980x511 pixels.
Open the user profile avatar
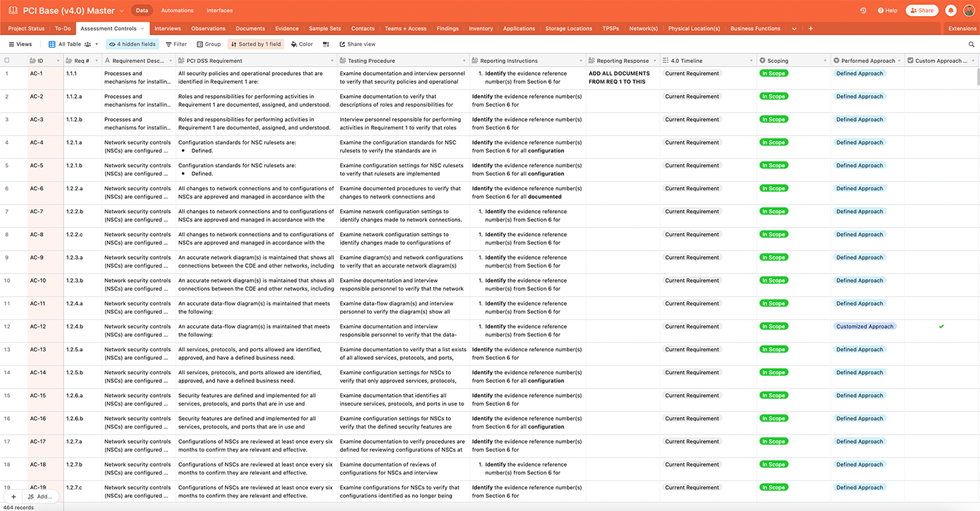tap(968, 10)
